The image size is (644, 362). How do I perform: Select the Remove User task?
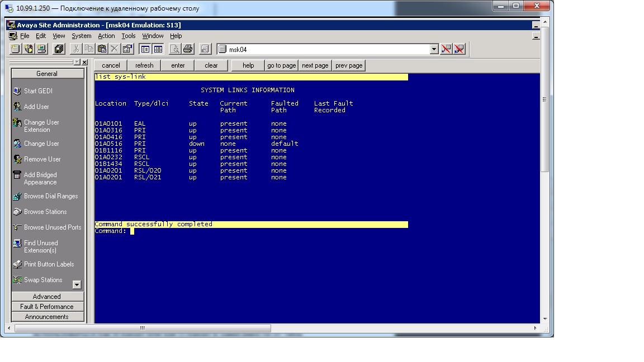(x=36, y=159)
